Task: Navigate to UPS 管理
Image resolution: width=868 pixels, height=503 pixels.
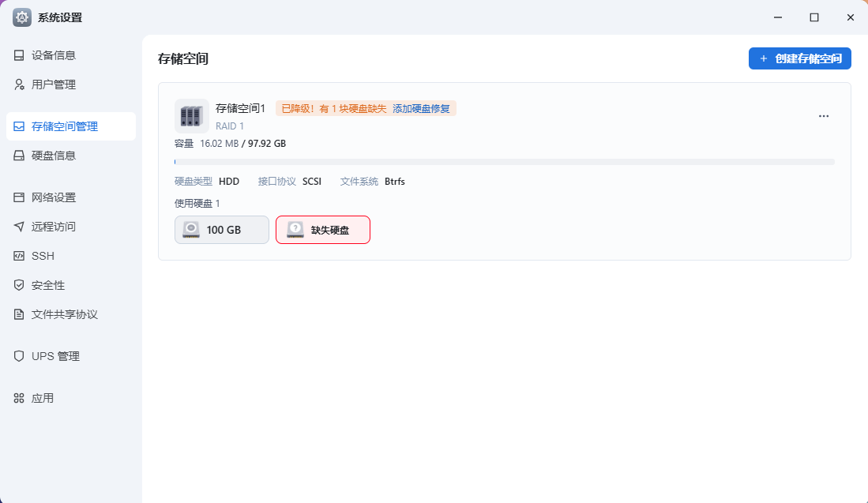Action: 55,356
